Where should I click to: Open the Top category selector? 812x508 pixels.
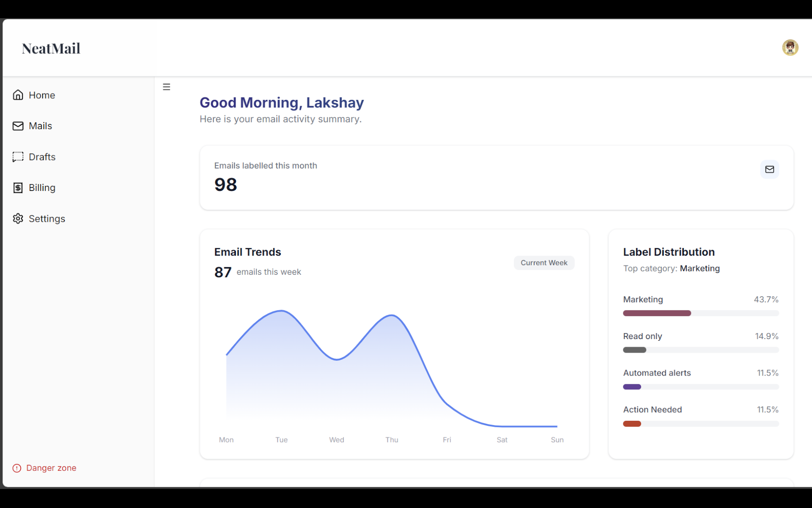click(700, 268)
